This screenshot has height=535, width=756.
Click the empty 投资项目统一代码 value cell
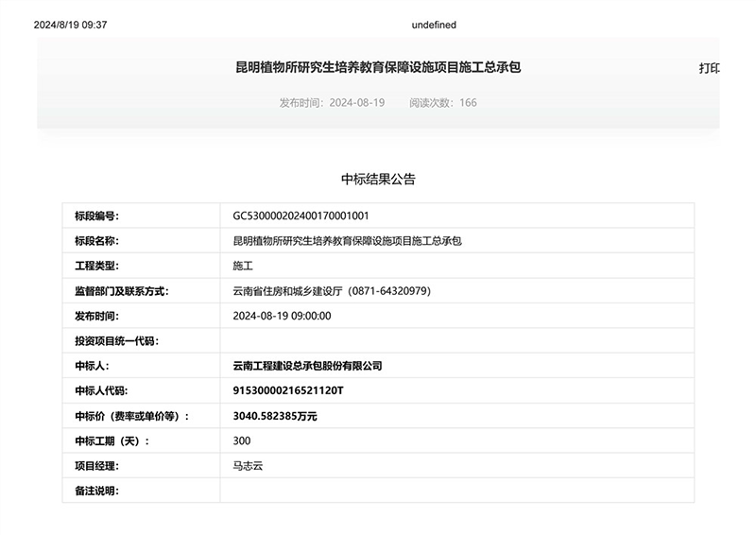[x=456, y=340]
